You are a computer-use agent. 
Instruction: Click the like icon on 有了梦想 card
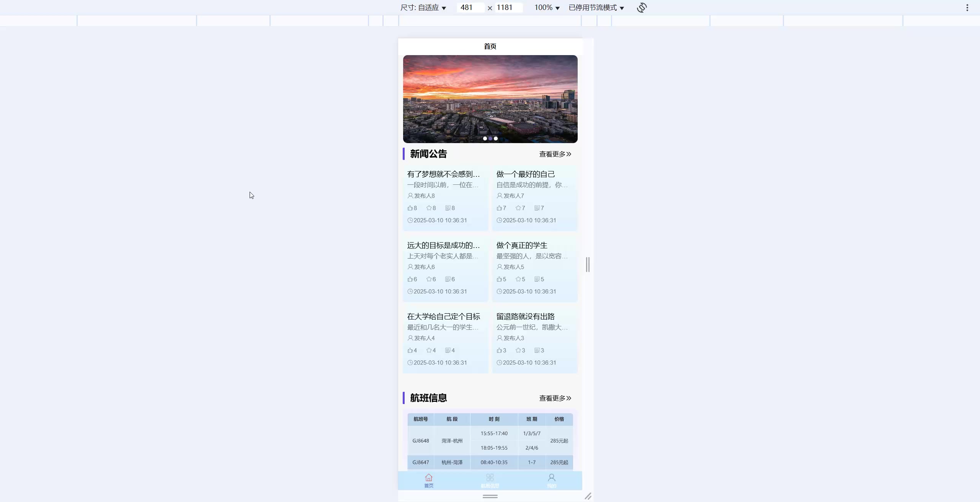[x=410, y=208]
